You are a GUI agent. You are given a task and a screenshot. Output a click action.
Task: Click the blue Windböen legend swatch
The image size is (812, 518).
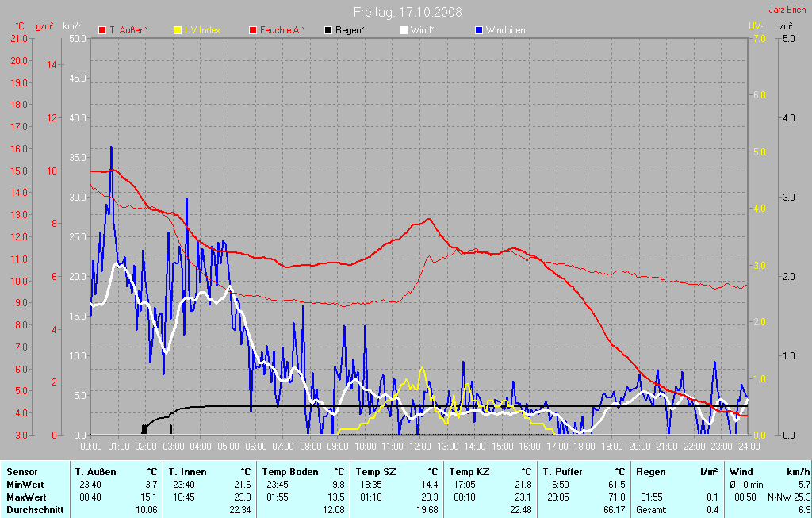[x=478, y=30]
